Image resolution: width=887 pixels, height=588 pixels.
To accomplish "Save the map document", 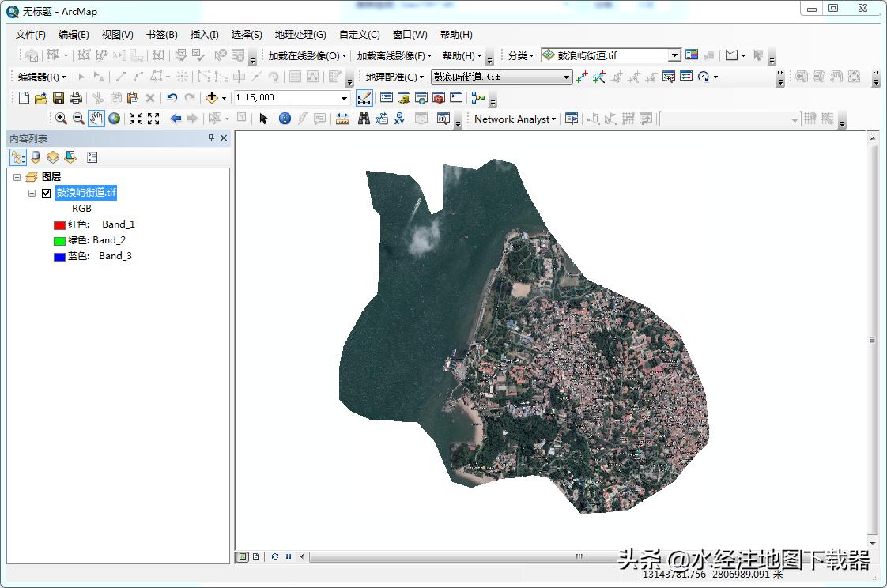I will 59,98.
